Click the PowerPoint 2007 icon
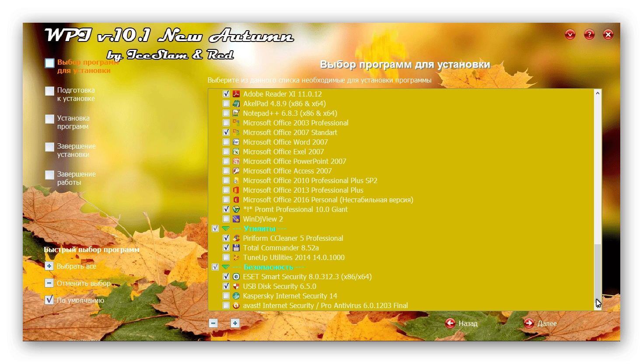Viewport: 643px width, 364px height. click(x=236, y=161)
